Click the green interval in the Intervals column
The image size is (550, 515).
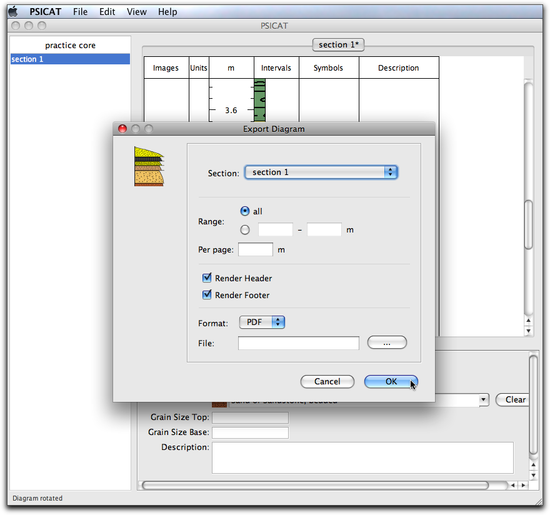point(260,100)
